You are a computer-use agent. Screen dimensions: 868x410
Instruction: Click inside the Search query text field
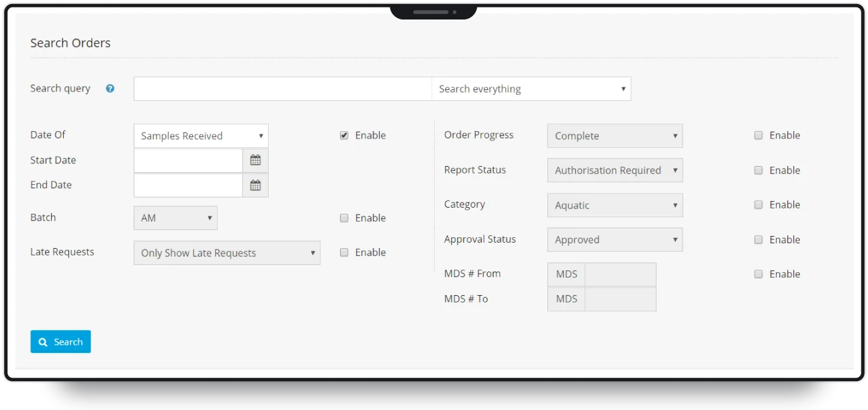point(282,88)
